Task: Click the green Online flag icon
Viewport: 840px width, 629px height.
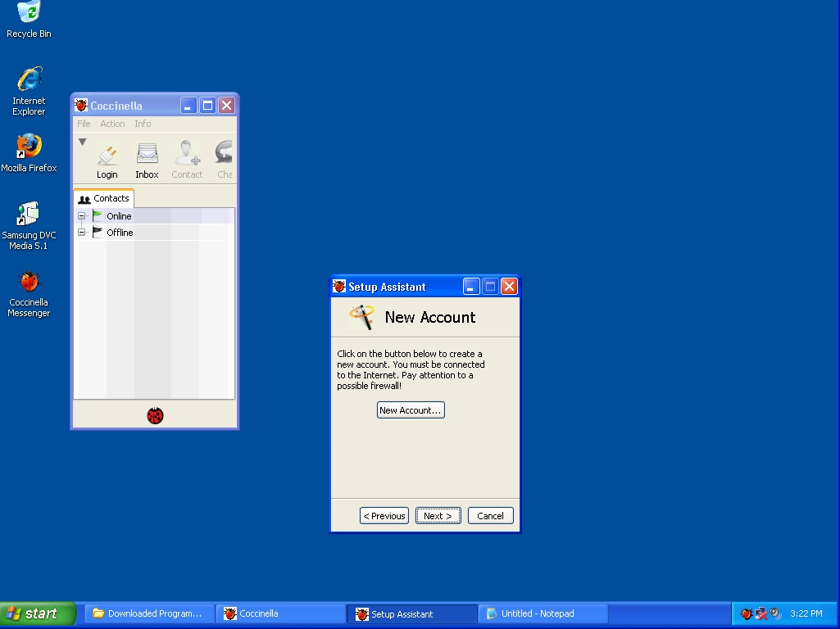Action: (97, 215)
